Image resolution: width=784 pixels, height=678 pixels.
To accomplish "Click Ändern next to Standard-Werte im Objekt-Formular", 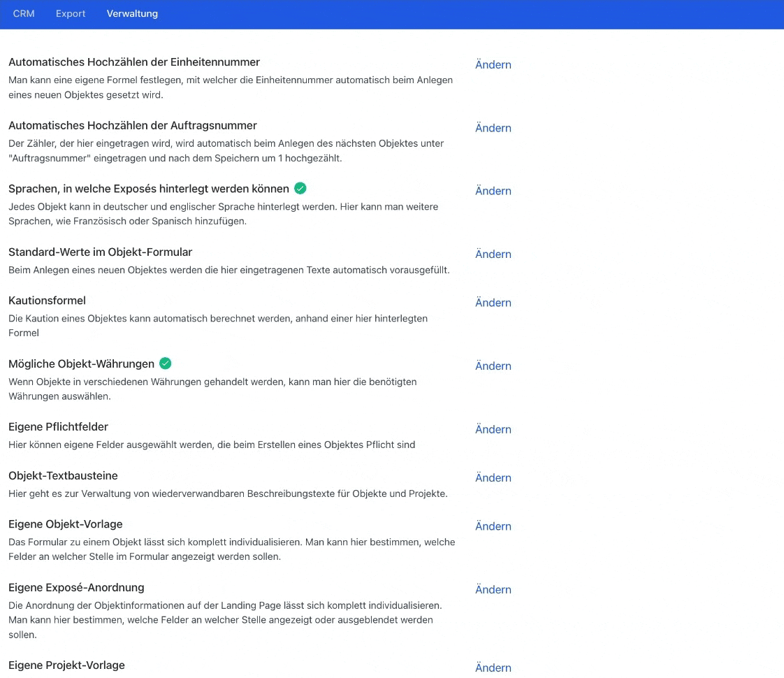I will (x=493, y=254).
